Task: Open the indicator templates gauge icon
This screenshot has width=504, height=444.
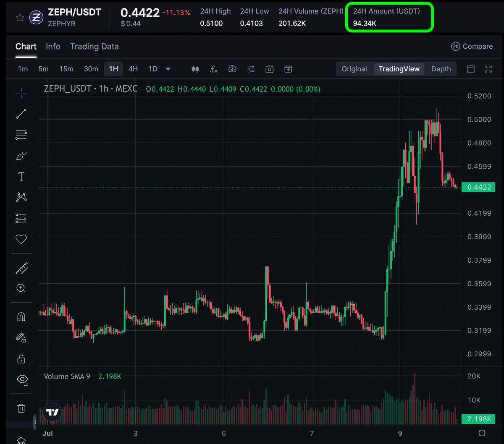Action: [x=233, y=69]
